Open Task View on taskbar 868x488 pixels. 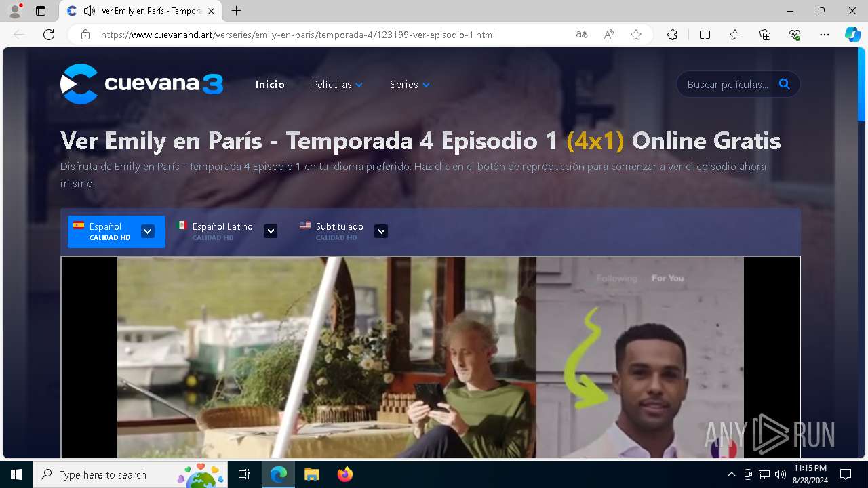[245, 474]
